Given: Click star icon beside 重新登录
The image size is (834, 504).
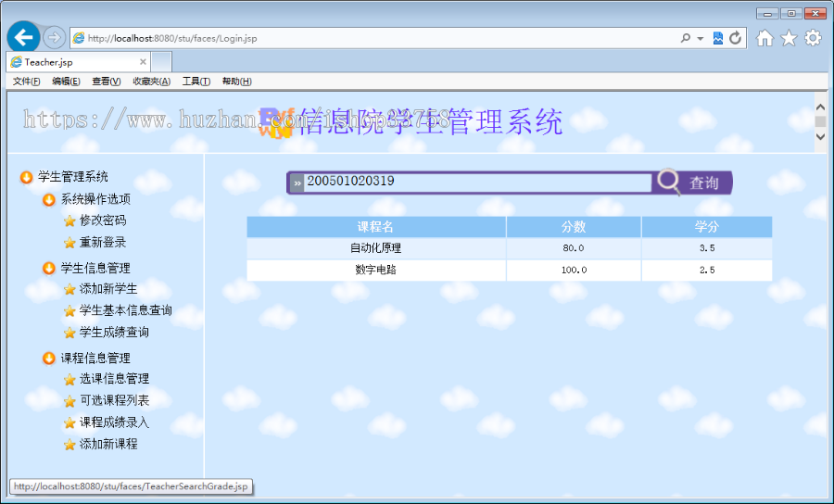Looking at the screenshot, I should click(69, 243).
